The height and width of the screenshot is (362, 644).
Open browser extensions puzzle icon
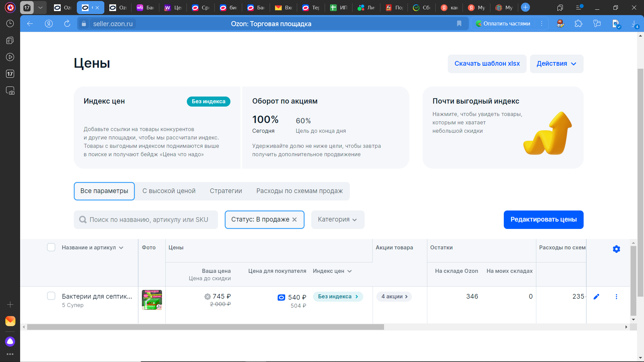point(578,23)
